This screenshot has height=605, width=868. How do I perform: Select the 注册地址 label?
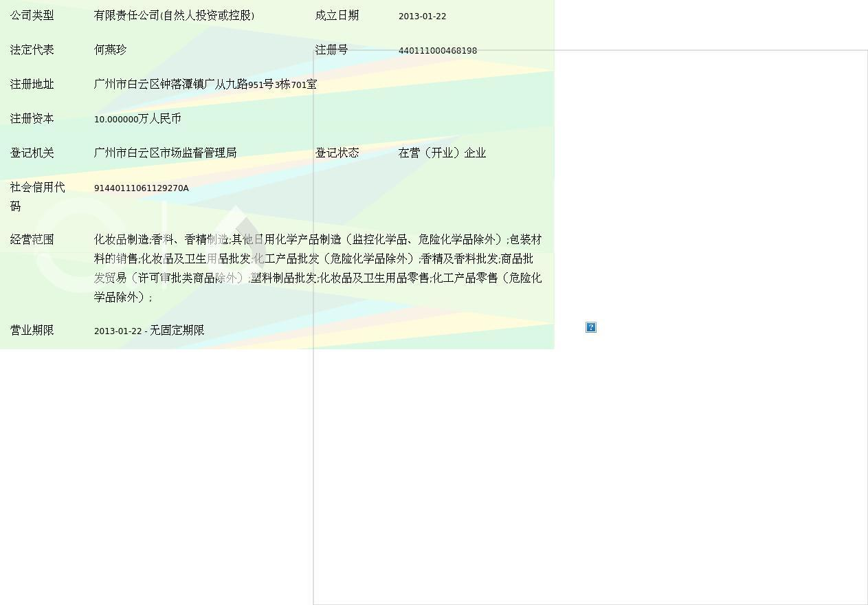[x=32, y=84]
